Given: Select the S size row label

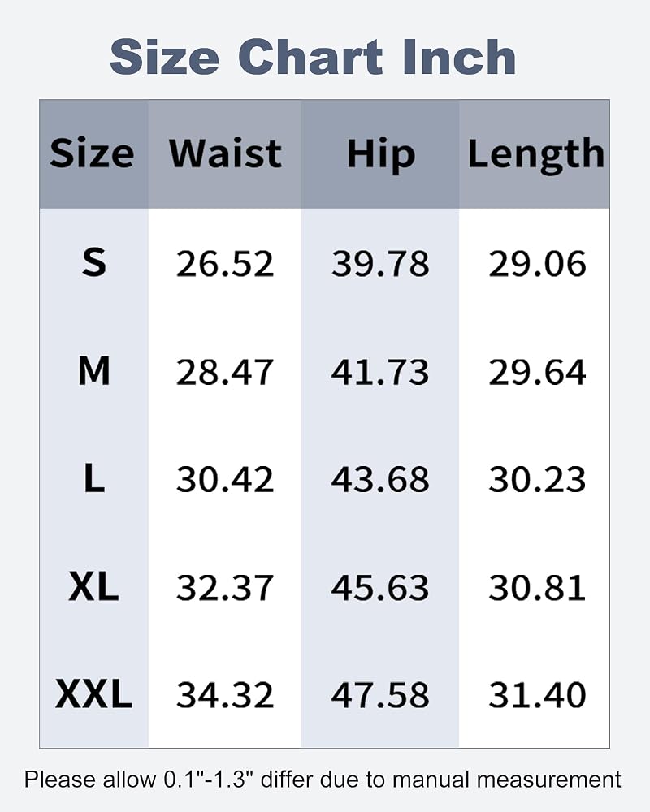Looking at the screenshot, I should point(93,262).
